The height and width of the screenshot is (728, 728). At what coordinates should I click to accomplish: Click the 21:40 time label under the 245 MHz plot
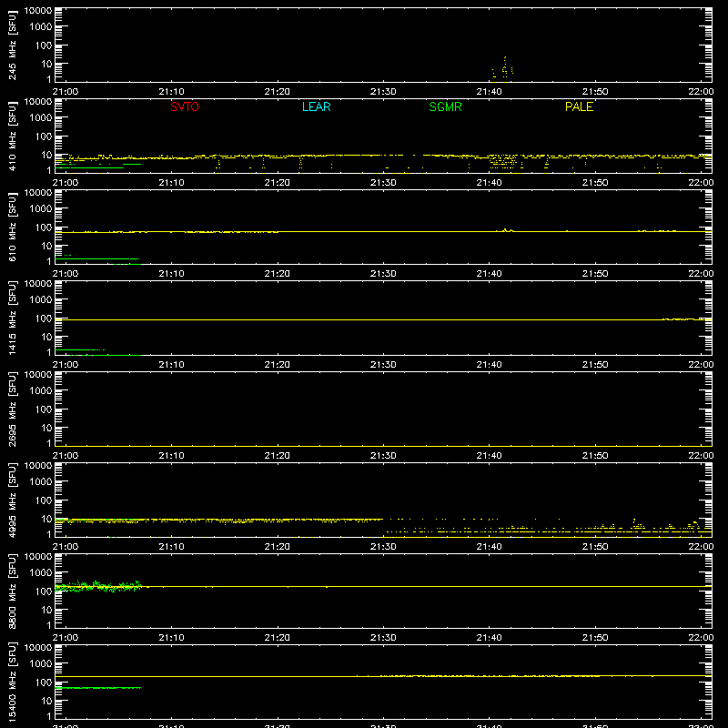click(x=489, y=92)
